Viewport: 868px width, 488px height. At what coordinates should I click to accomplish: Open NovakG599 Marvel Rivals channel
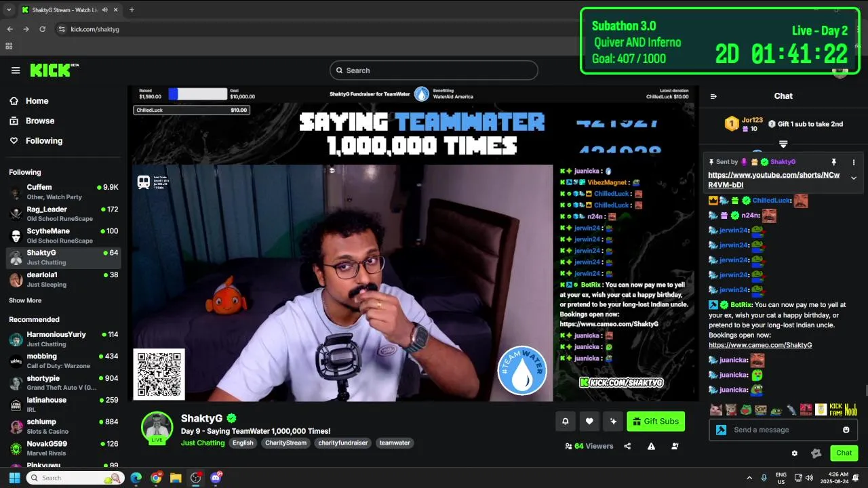[64, 448]
